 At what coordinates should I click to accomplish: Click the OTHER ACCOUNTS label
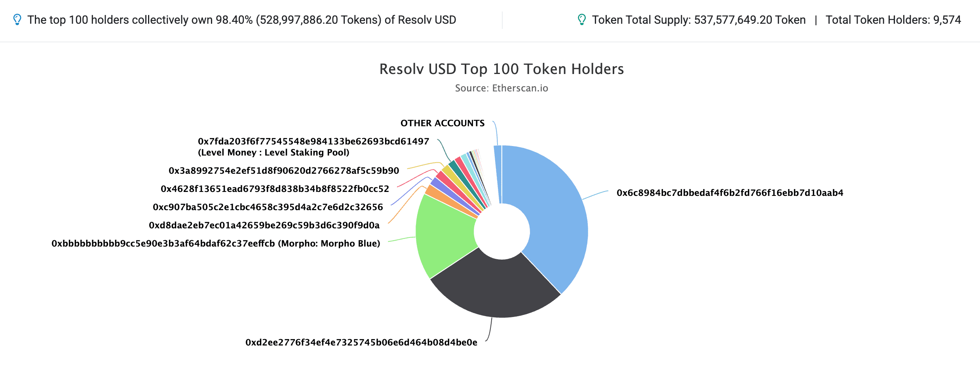(x=442, y=123)
